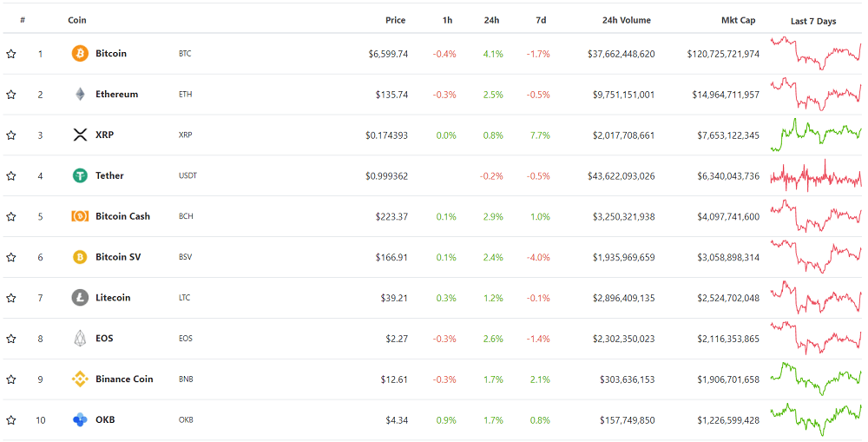Open the Bitcoin Cash name link
The height and width of the screenshot is (442, 868).
coord(123,216)
